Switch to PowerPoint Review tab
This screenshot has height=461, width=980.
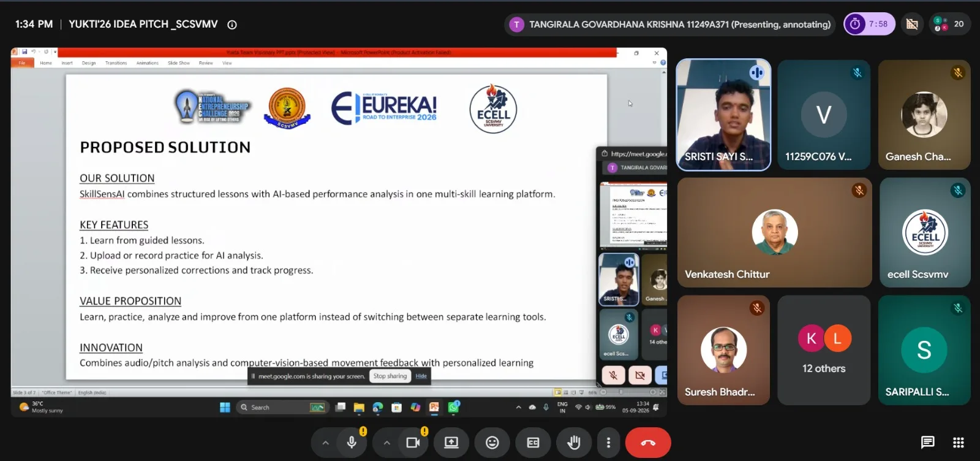pos(206,63)
